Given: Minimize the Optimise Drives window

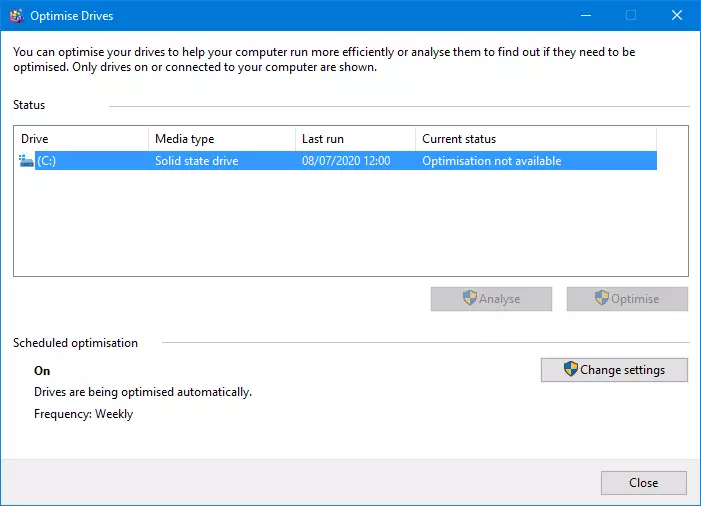Looking at the screenshot, I should (x=586, y=16).
